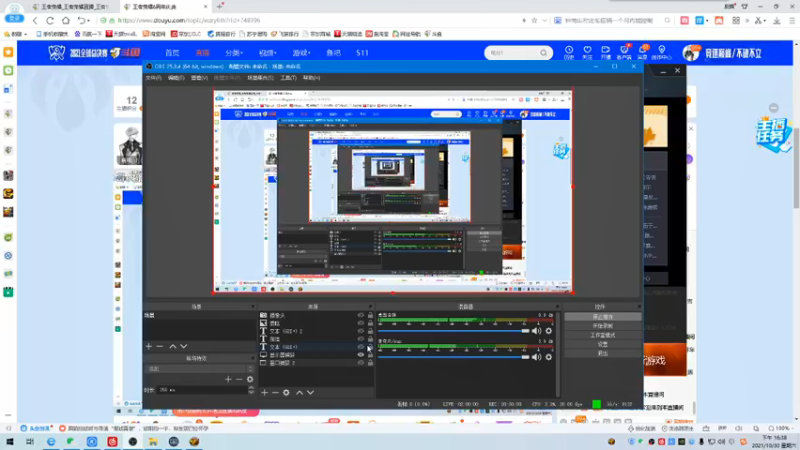Expand the 分类 category dropdown on Douyu
800x450 pixels.
234,53
